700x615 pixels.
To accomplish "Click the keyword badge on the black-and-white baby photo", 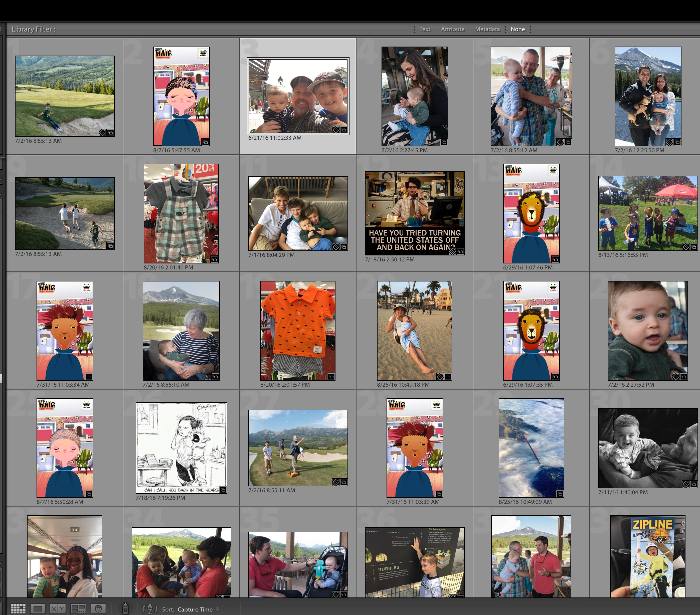I will click(686, 484).
